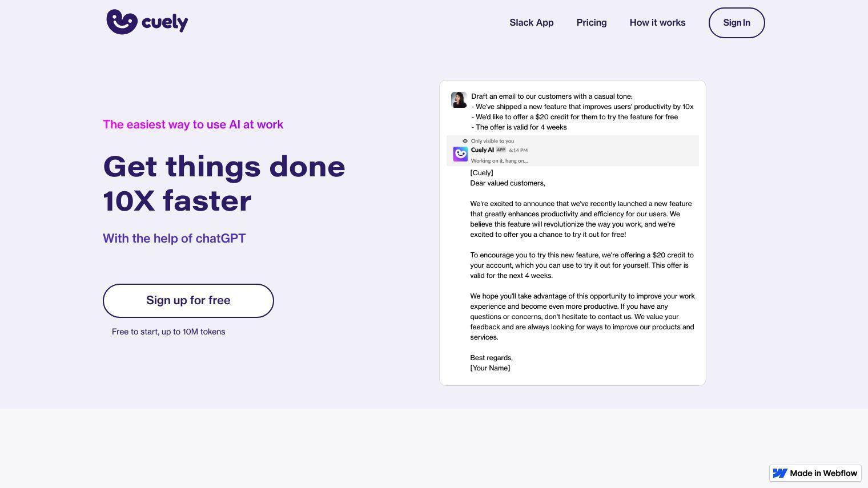The height and width of the screenshot is (488, 868).
Task: Click the 6:14 PM timestamp
Action: [519, 150]
